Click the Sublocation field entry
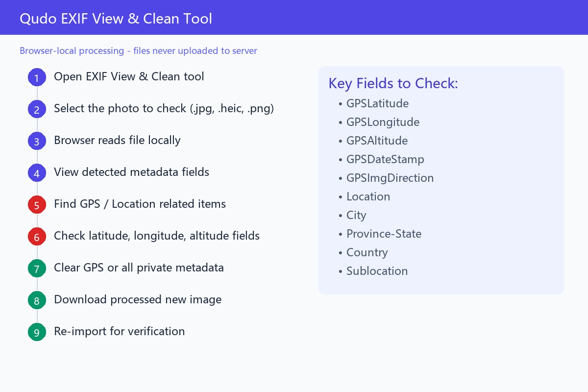This screenshot has width=588, height=392. click(373, 271)
